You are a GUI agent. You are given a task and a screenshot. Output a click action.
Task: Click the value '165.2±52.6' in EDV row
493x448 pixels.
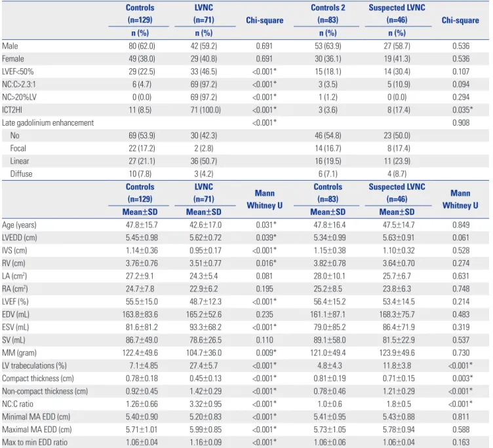(204, 315)
